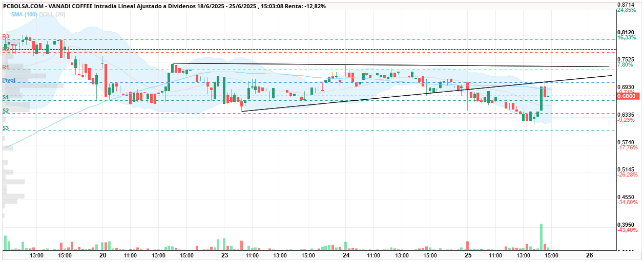Click the 0,5145 price axis value
Image resolution: width=644 pixels, height=262 pixels.
click(627, 169)
